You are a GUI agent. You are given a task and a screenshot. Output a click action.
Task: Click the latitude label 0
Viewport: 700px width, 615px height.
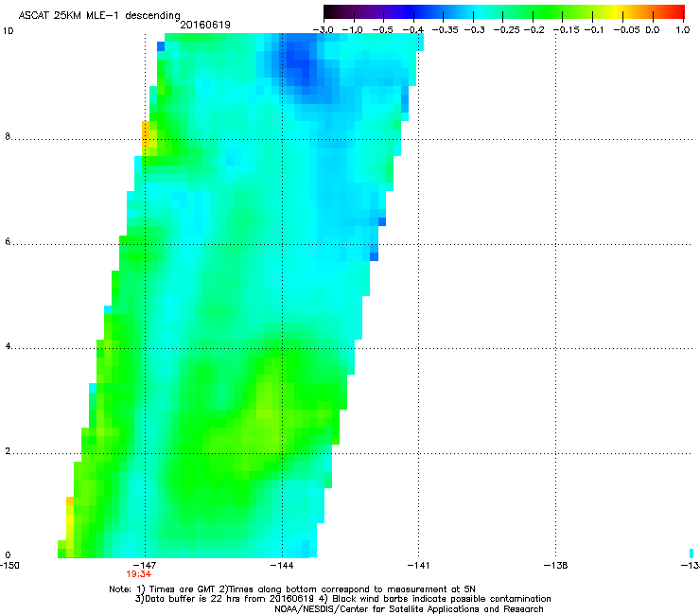pyautogui.click(x=8, y=555)
